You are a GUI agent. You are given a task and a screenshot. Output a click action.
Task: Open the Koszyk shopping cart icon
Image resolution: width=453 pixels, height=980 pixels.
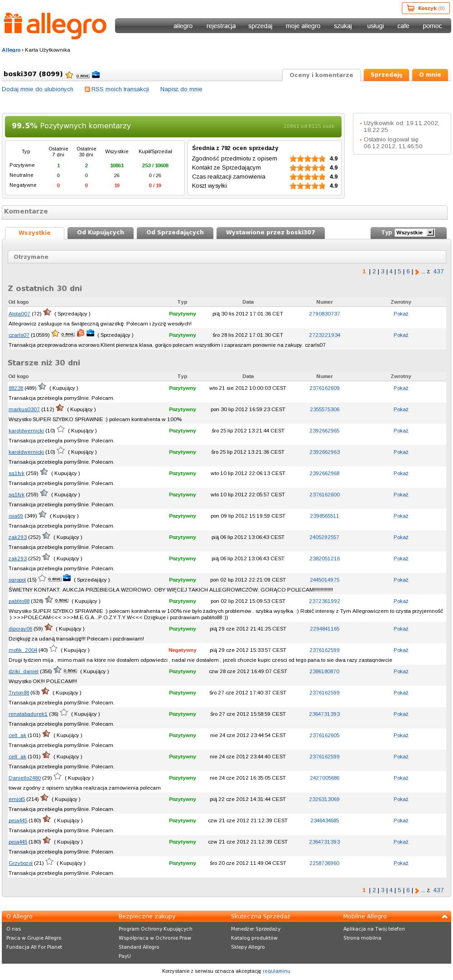pos(411,8)
